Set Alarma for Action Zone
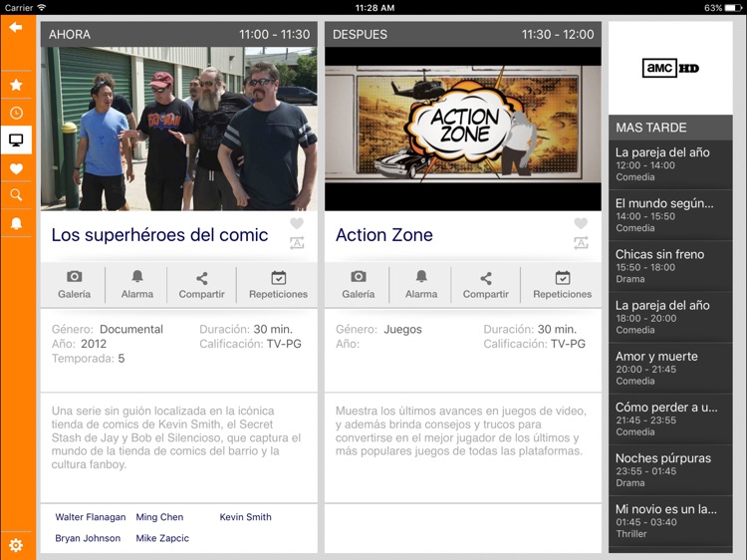The image size is (747, 560). coord(421,285)
